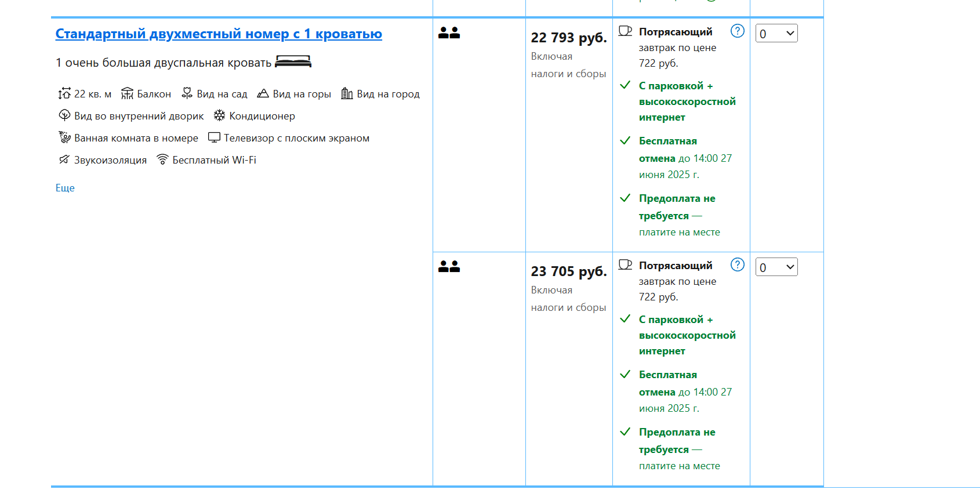The width and height of the screenshot is (980, 504).
Task: Click the large double bed icon
Action: click(x=293, y=61)
